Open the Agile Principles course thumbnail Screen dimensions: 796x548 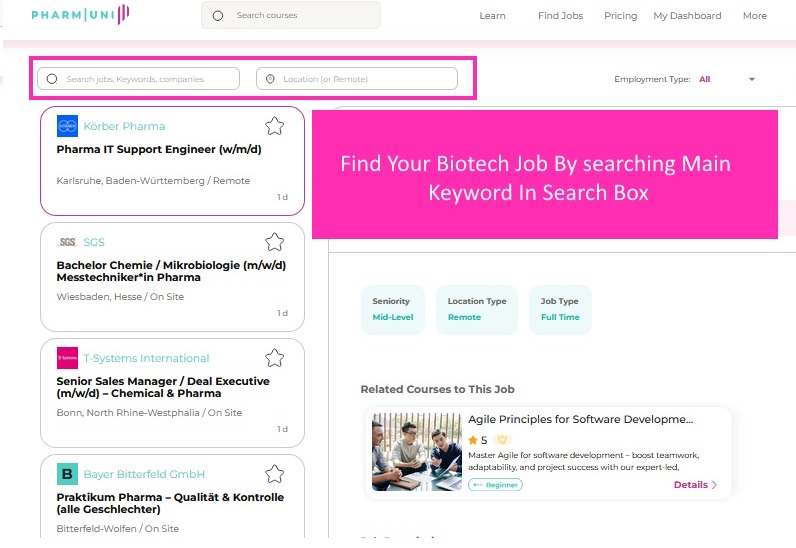(417, 452)
